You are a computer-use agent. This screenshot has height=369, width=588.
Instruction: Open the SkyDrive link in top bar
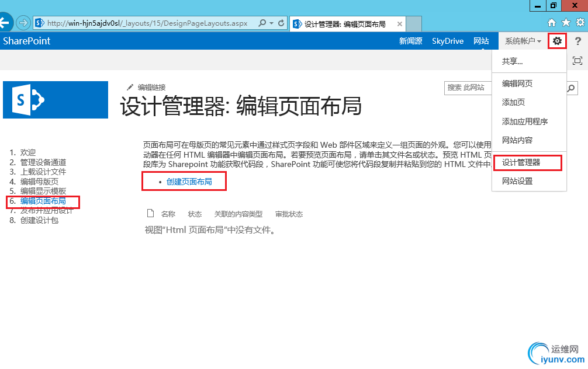(448, 41)
